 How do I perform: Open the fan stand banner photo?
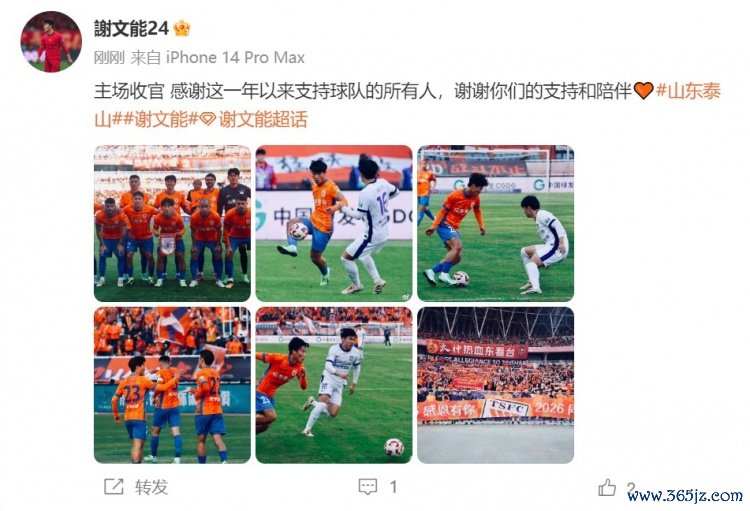click(496, 385)
